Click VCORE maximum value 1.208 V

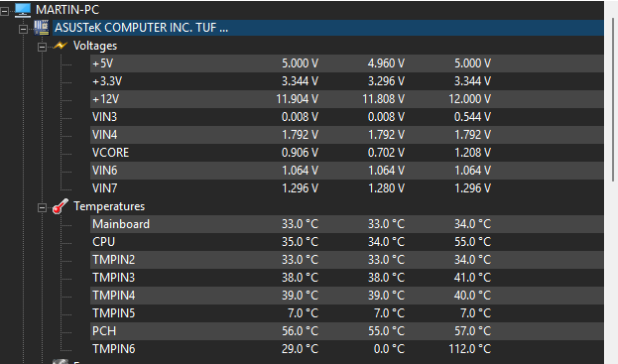pyautogui.click(x=472, y=153)
